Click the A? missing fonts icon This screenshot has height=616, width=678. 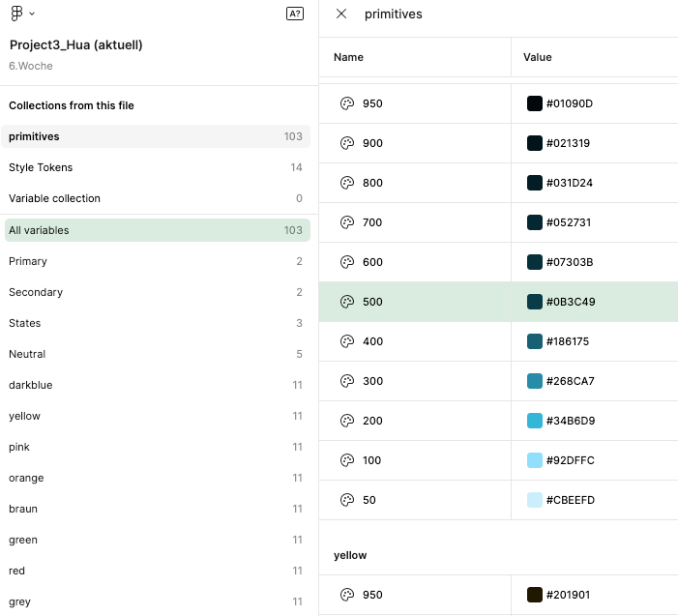[295, 14]
